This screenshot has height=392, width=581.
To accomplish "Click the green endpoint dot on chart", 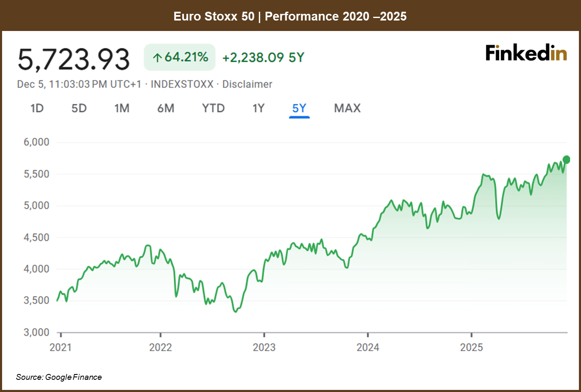I will pos(566,160).
